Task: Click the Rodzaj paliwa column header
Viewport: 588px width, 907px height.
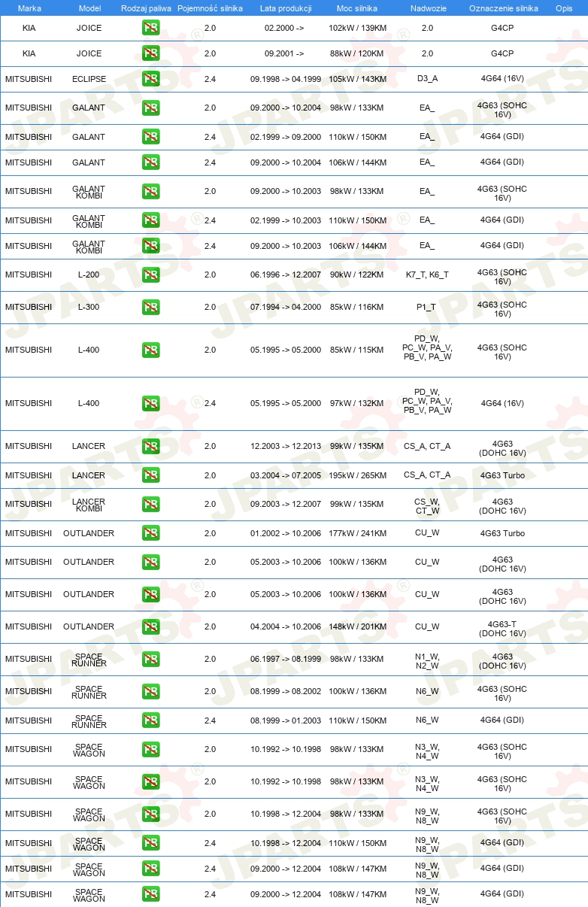Action: (146, 8)
